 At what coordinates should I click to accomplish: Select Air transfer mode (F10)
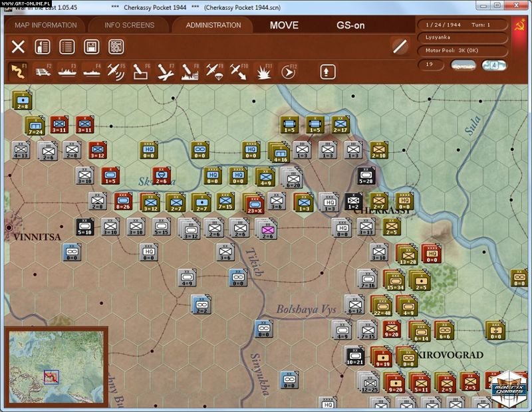[x=239, y=71]
